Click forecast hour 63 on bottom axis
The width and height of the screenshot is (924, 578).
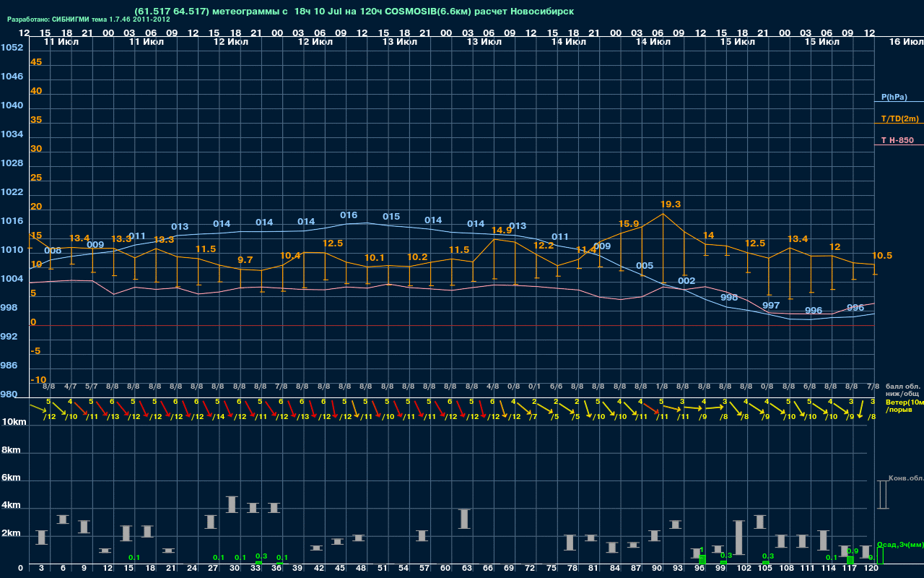pyautogui.click(x=467, y=569)
